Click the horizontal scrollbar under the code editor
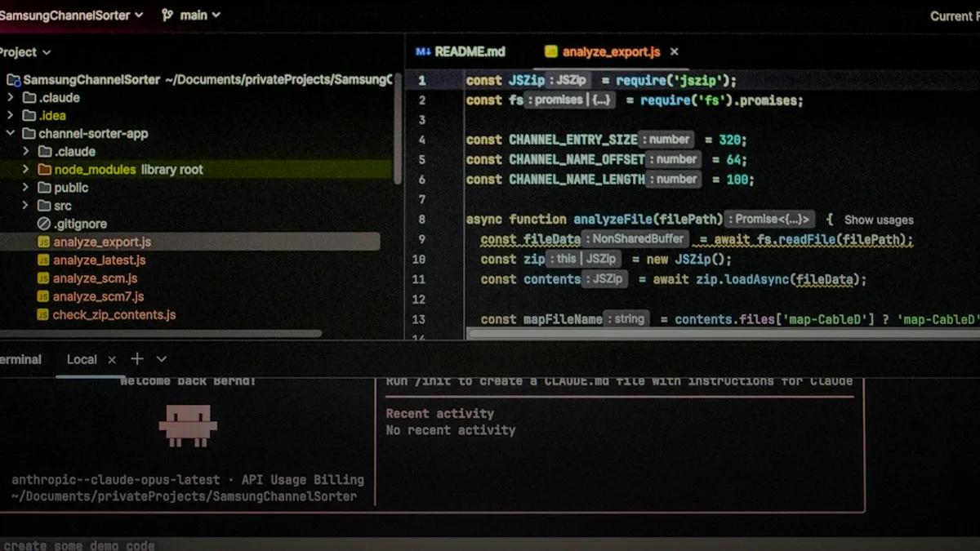Viewport: 980px width, 551px height. coord(722,333)
